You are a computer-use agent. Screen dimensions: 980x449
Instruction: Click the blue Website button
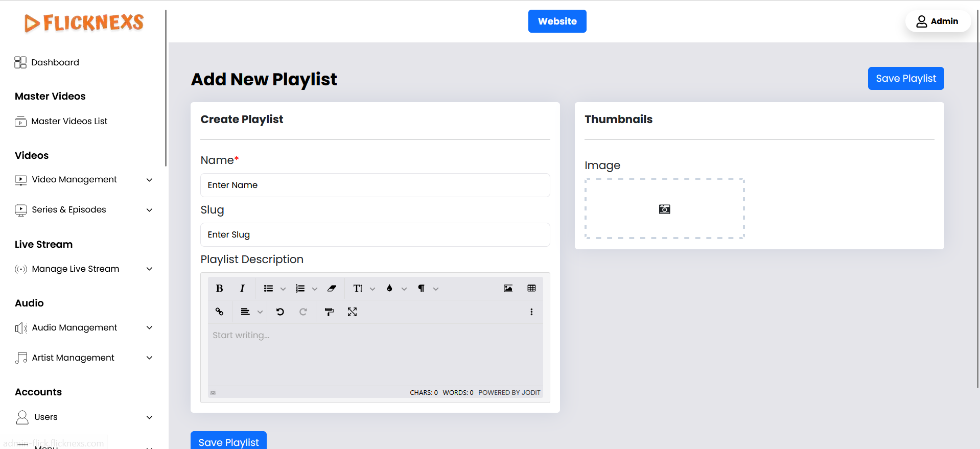557,21
